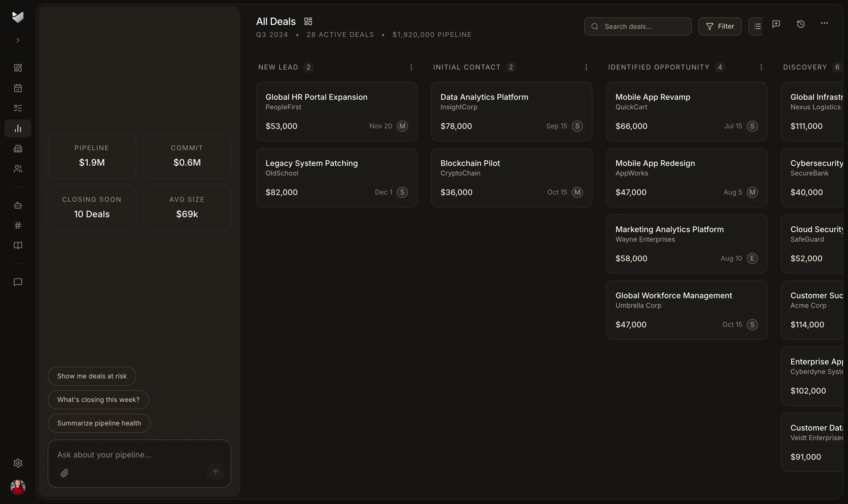The height and width of the screenshot is (504, 848).
Task: Open the dashboard grid icon in sidebar
Action: (18, 68)
